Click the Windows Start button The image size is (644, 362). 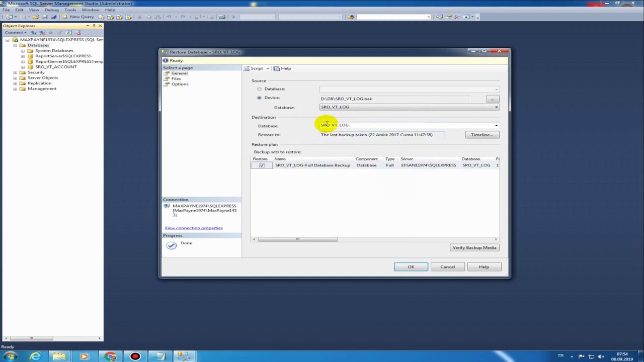pyautogui.click(x=11, y=356)
